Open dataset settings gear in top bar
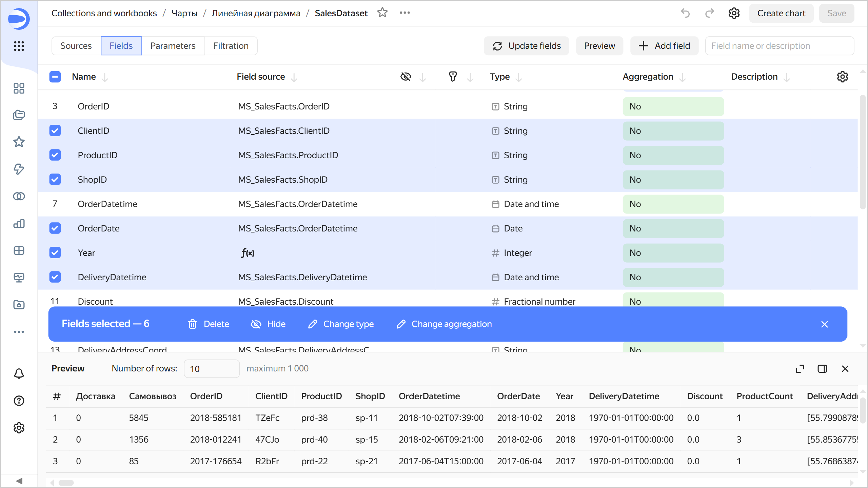The height and width of the screenshot is (488, 868). [x=734, y=13]
